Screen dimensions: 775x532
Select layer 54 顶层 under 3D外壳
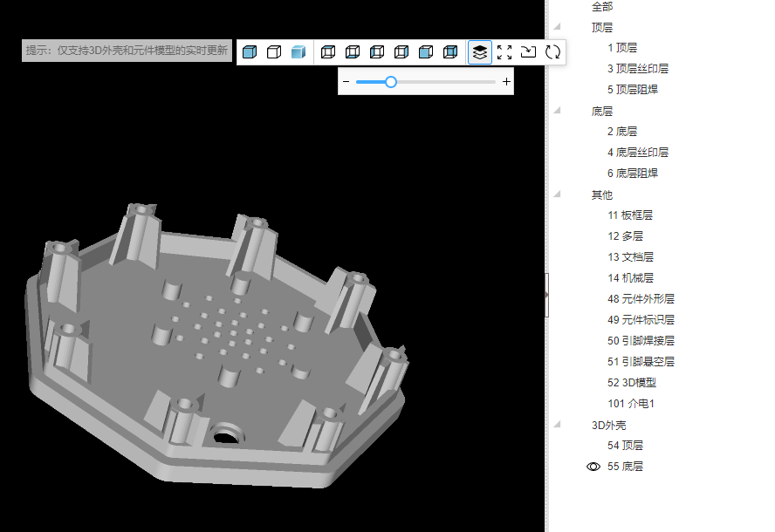click(x=625, y=446)
